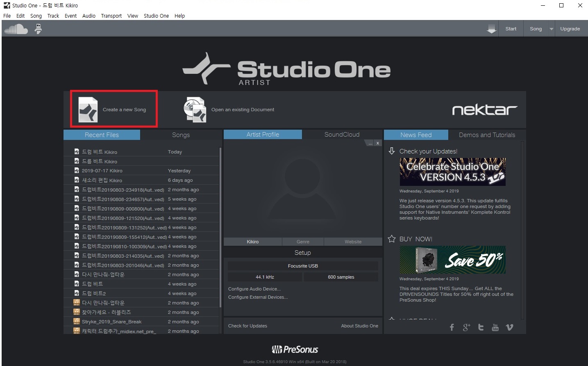The width and height of the screenshot is (588, 366).
Task: Click the Create a new Song document icon
Action: [88, 110]
